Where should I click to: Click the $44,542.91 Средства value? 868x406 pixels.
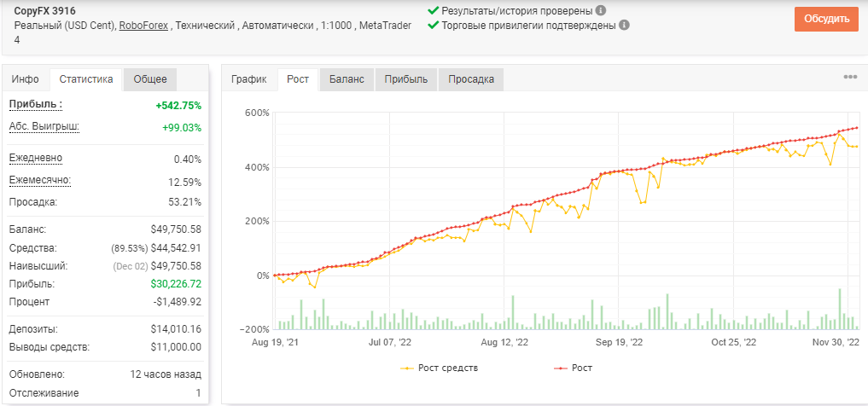pos(176,248)
